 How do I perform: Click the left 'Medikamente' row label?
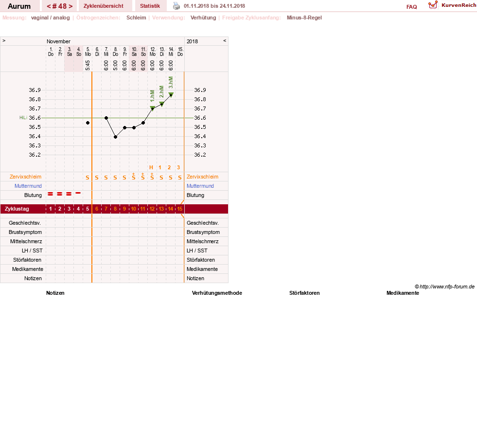(28, 269)
